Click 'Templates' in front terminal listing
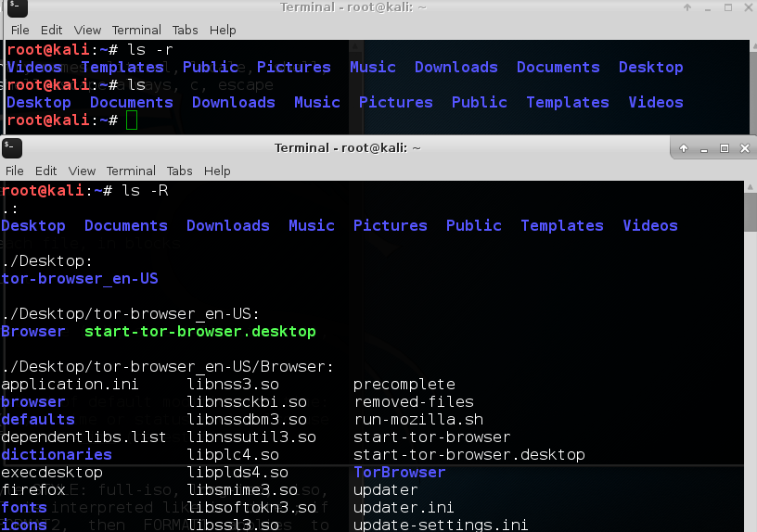This screenshot has height=532, width=757. [x=562, y=226]
